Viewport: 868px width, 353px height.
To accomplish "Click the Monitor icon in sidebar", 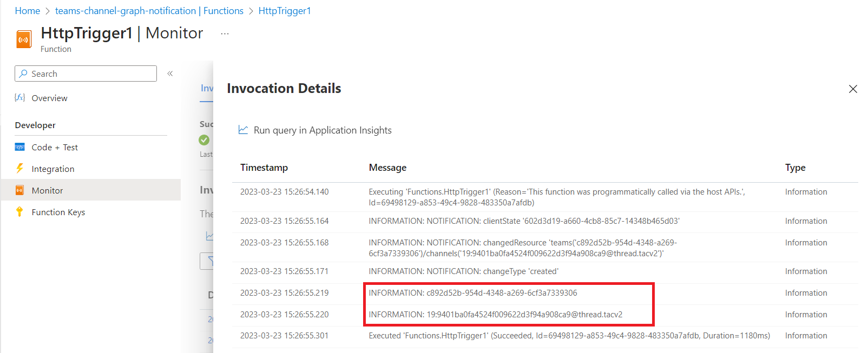I will click(x=20, y=190).
